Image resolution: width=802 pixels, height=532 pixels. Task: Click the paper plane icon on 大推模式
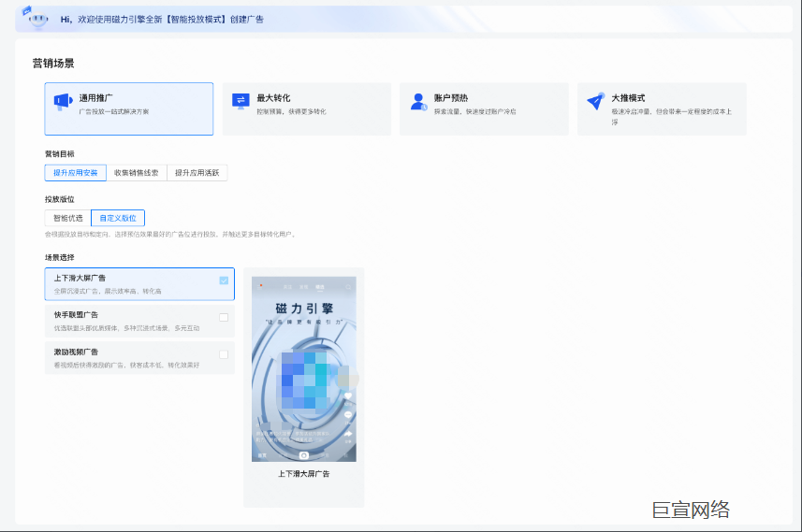[594, 101]
